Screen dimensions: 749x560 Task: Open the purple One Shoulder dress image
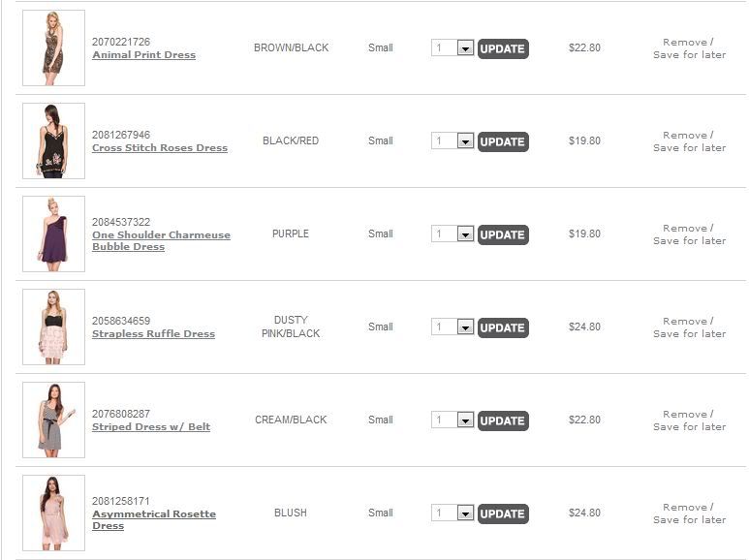click(53, 233)
